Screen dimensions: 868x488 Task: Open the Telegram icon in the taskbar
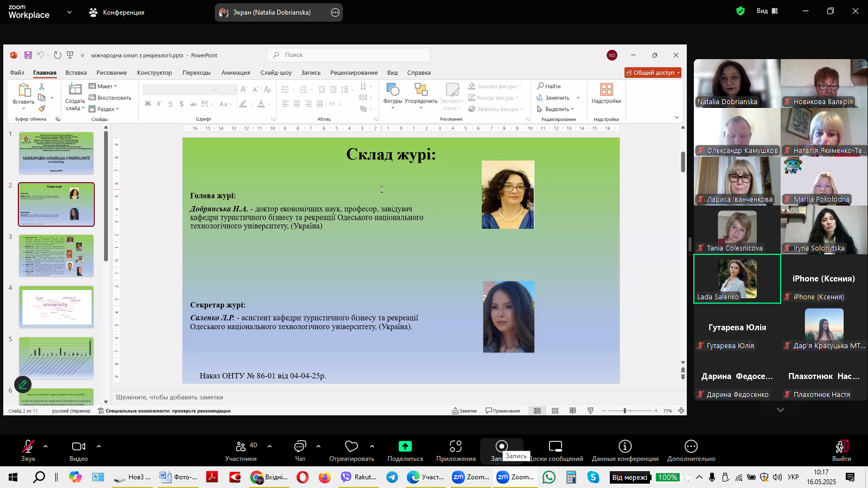392,477
